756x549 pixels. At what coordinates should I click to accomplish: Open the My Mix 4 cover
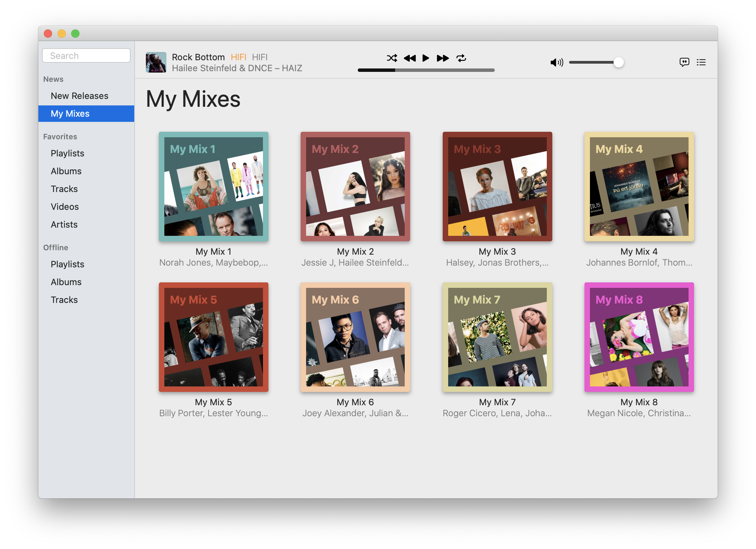(639, 187)
